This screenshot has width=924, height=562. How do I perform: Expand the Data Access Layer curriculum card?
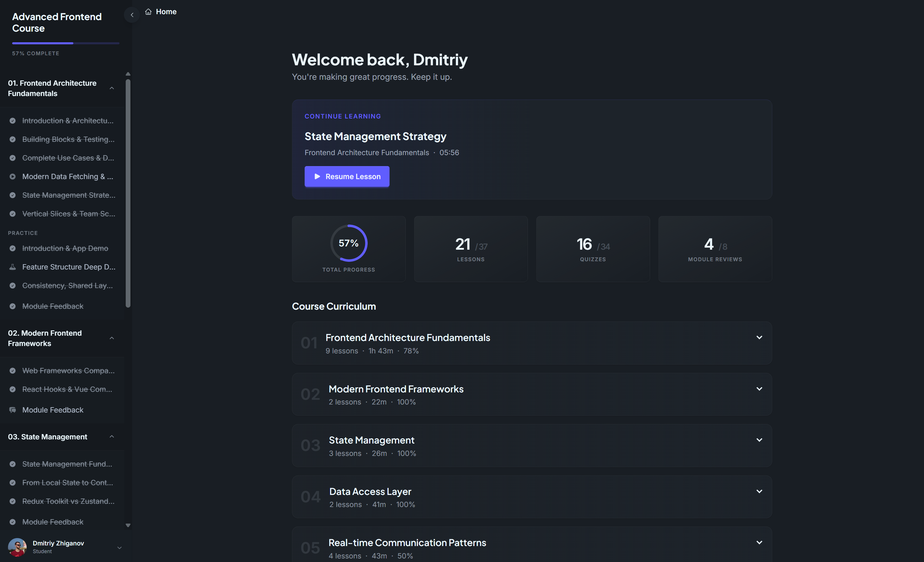pyautogui.click(x=759, y=491)
